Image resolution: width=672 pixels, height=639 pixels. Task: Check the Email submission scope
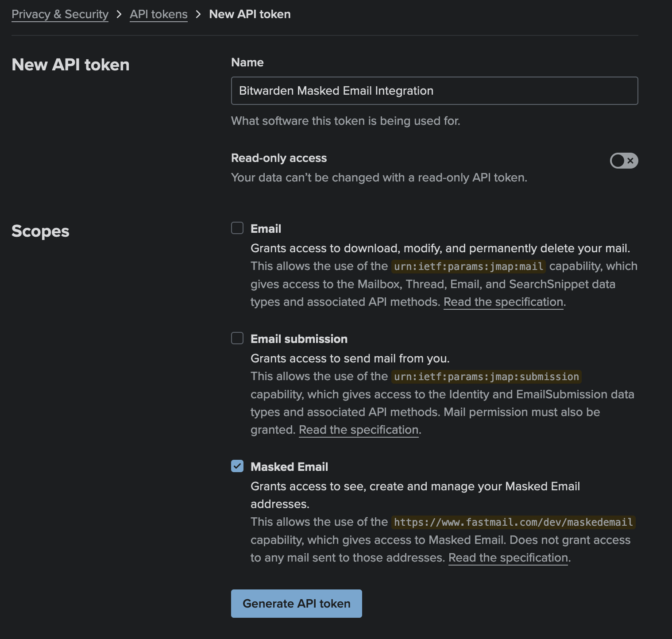237,338
